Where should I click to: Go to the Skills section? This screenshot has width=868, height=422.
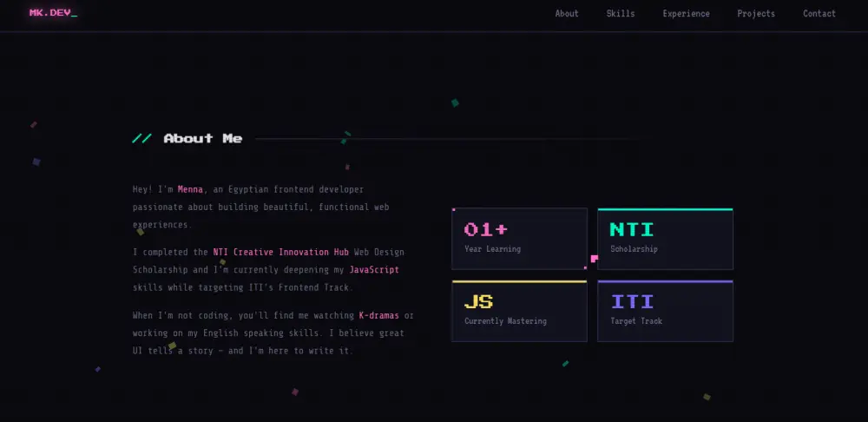point(621,13)
